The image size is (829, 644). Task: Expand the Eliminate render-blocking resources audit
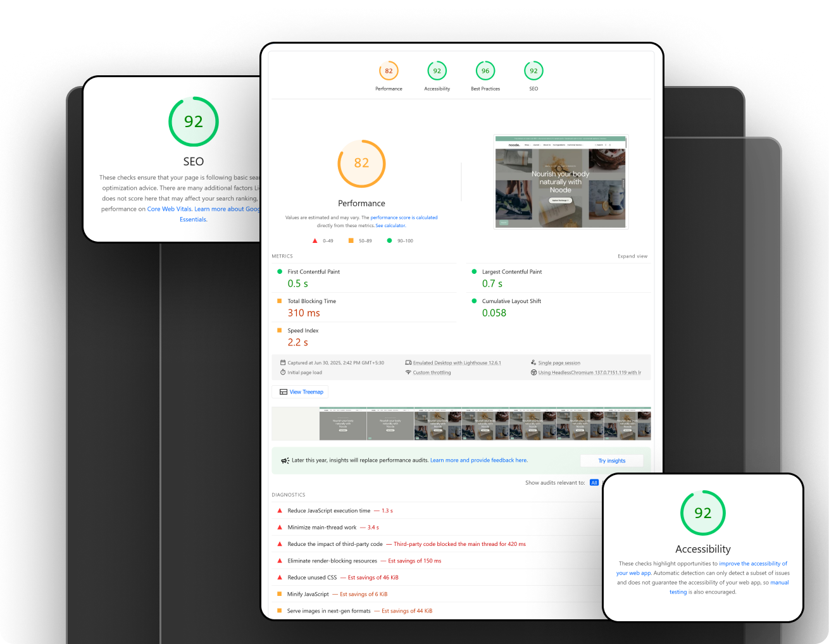point(332,561)
